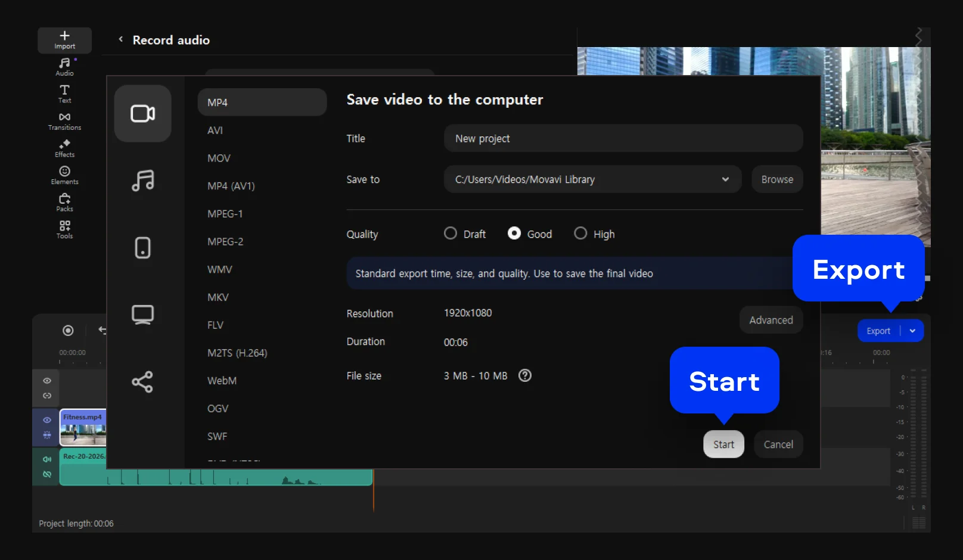Open the Transitions panel
This screenshot has height=560, width=963.
click(x=64, y=121)
